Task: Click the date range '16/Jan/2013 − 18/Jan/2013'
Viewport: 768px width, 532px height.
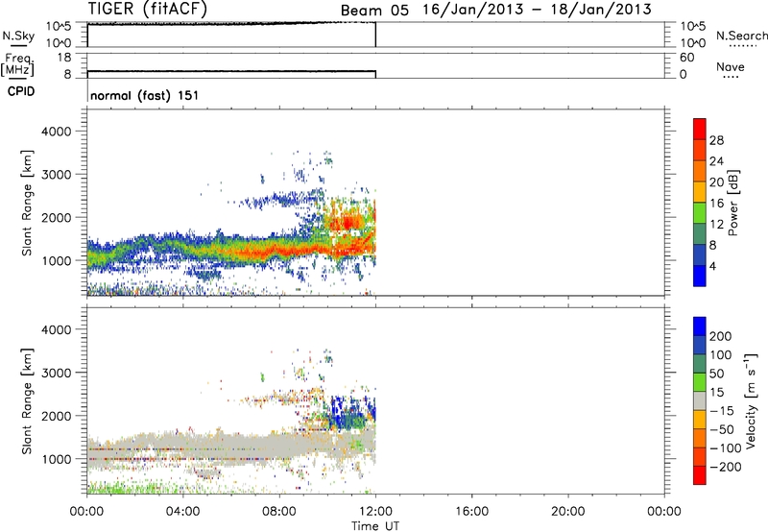Action: (538, 10)
